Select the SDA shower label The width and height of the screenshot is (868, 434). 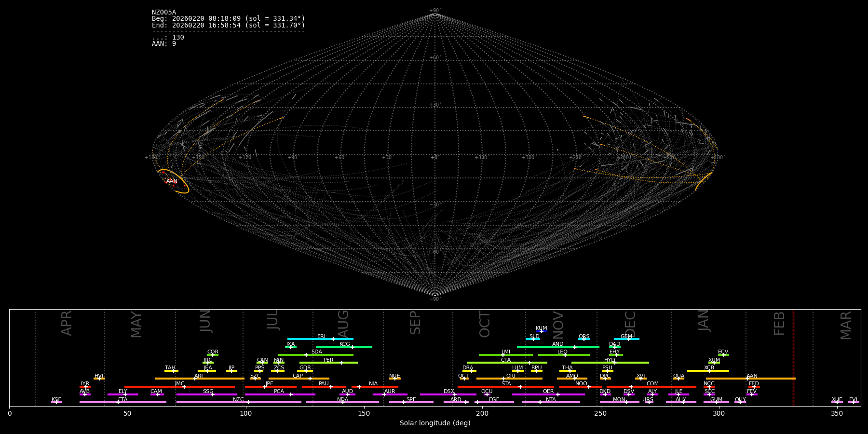pyautogui.click(x=317, y=352)
